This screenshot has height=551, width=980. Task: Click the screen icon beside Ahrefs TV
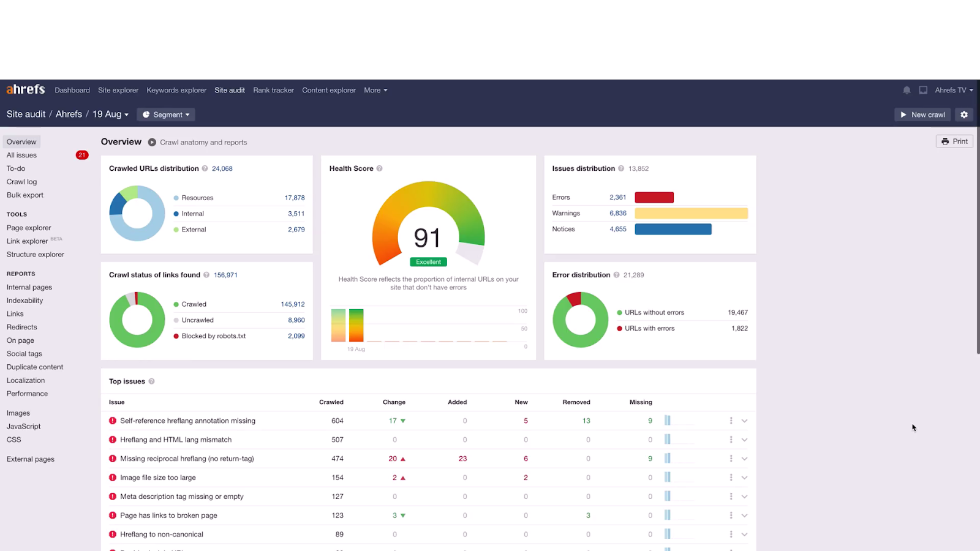pyautogui.click(x=923, y=90)
